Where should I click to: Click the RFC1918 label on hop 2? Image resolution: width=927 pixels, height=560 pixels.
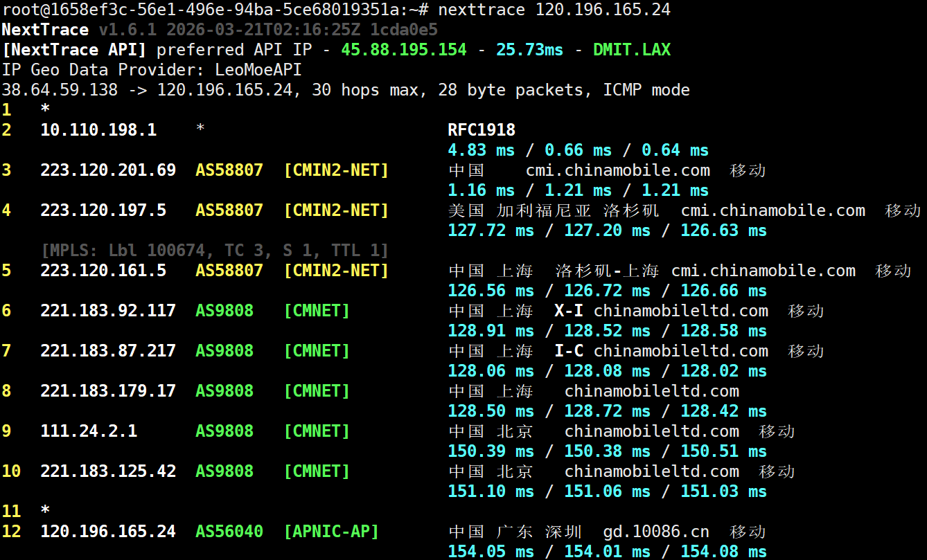(x=482, y=130)
